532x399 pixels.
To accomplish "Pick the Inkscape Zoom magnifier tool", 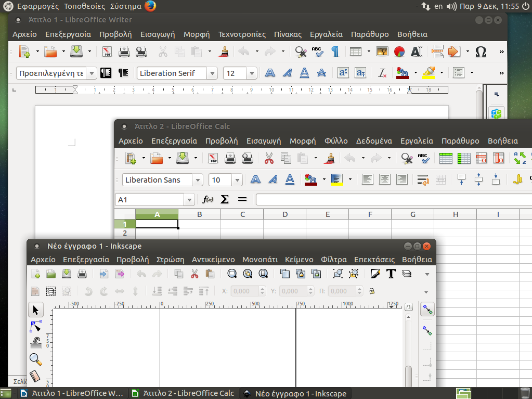I will (x=35, y=358).
